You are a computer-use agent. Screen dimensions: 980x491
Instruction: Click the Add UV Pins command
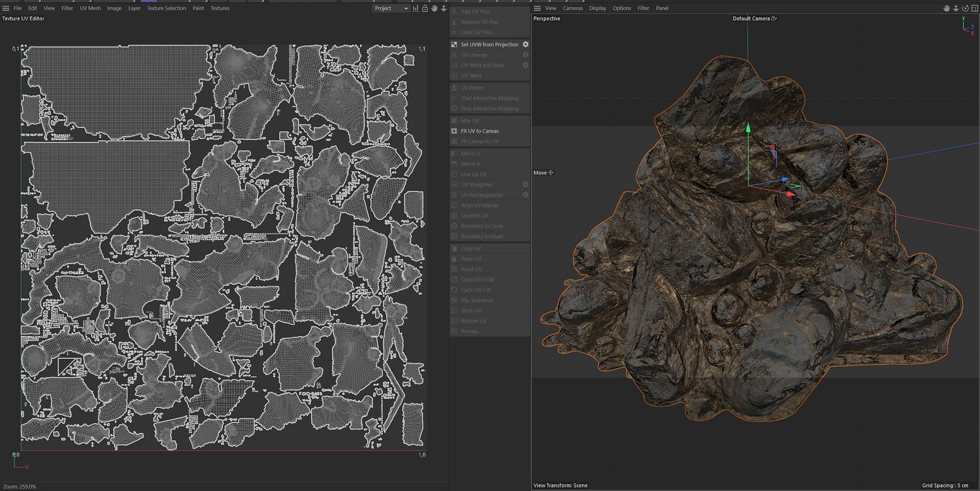[490, 12]
